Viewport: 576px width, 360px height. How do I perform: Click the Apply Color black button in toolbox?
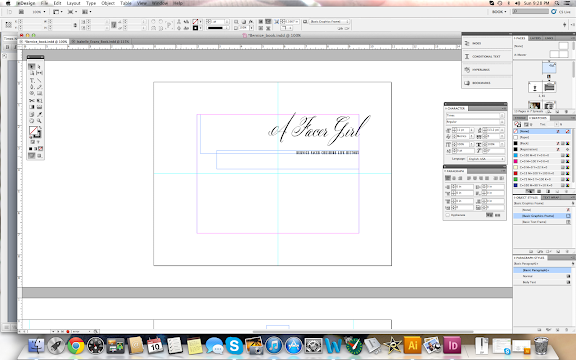[x=30, y=148]
